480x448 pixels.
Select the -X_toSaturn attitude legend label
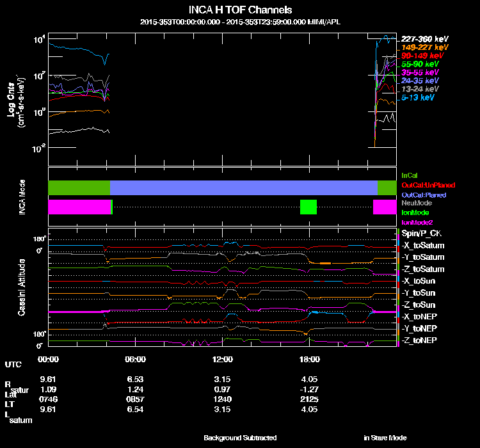[x=423, y=246]
